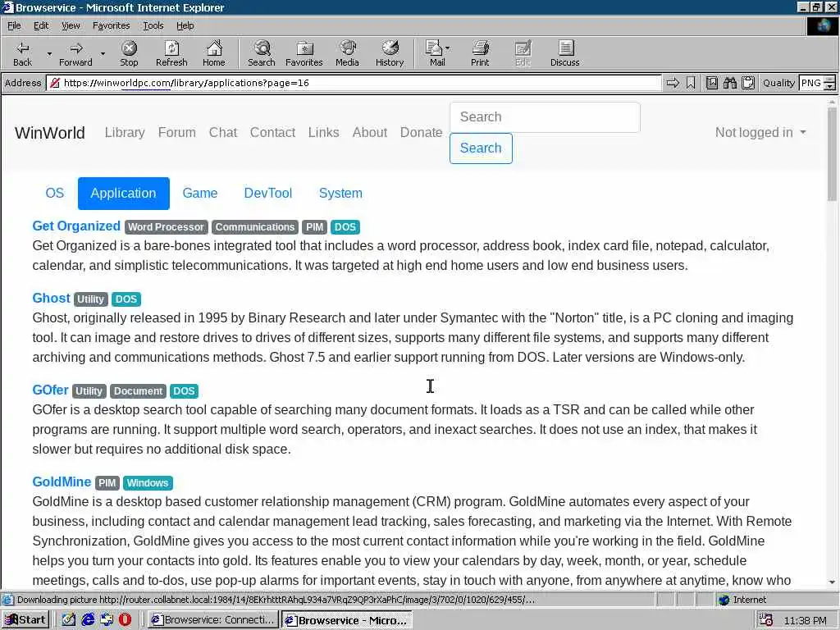Open the Back history dropdown arrow
Screen dimensions: 840x630
[x=49, y=53]
